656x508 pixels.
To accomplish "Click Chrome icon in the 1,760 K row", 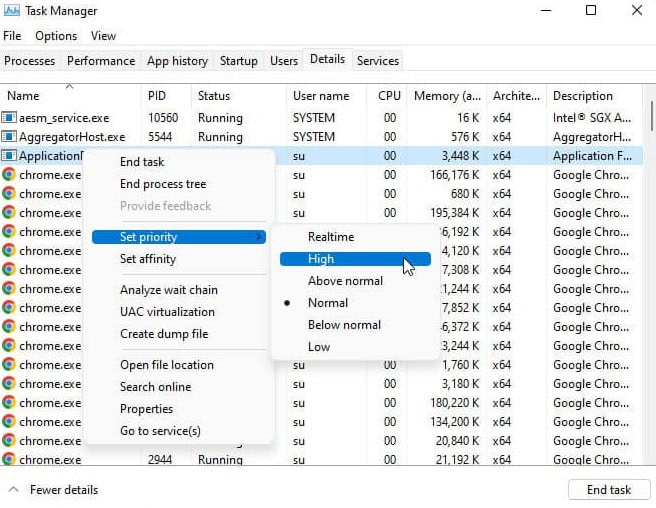I will point(9,364).
